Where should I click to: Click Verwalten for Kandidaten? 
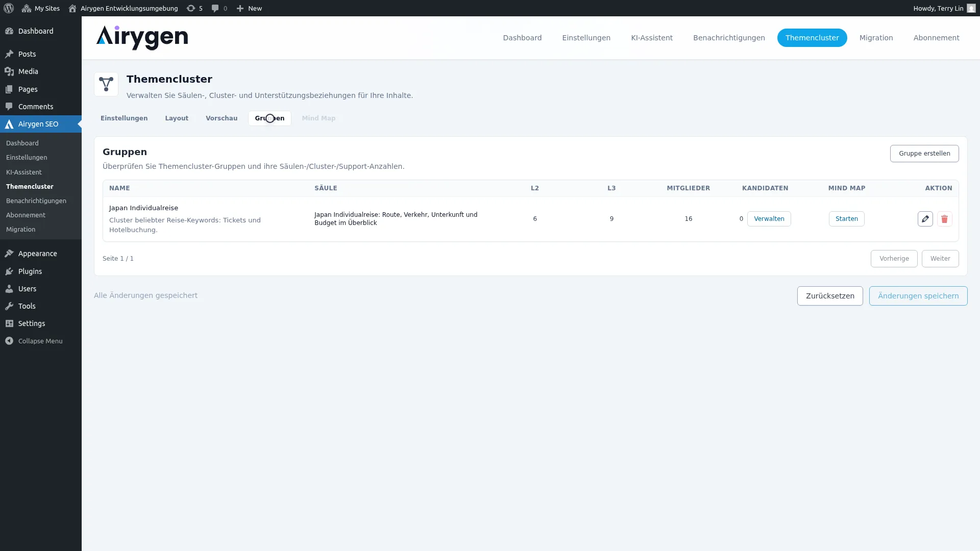pyautogui.click(x=769, y=218)
